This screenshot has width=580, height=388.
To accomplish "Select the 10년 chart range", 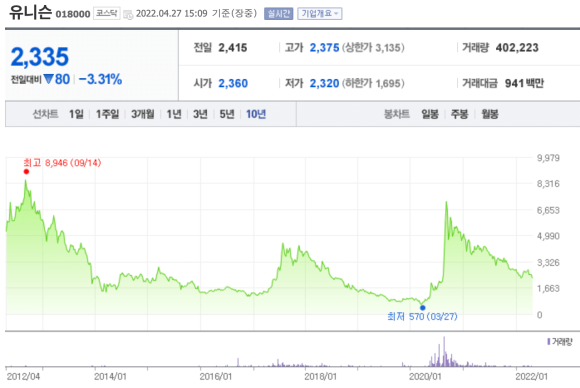I will point(256,114).
